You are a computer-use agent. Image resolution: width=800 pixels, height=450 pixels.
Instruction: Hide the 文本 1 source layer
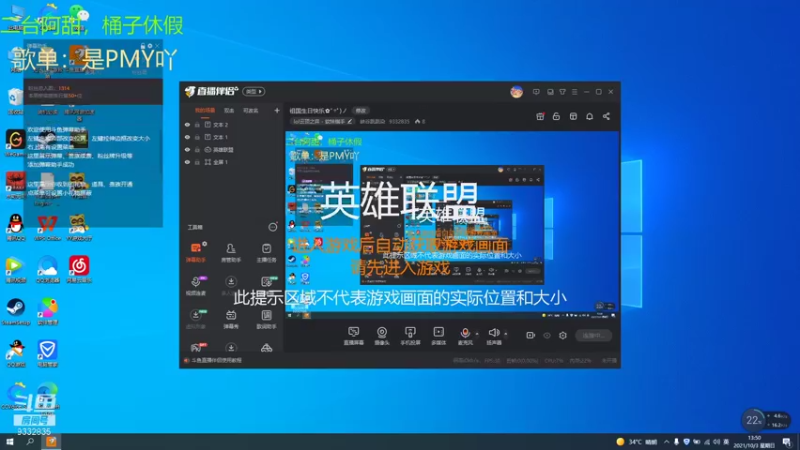coord(187,137)
